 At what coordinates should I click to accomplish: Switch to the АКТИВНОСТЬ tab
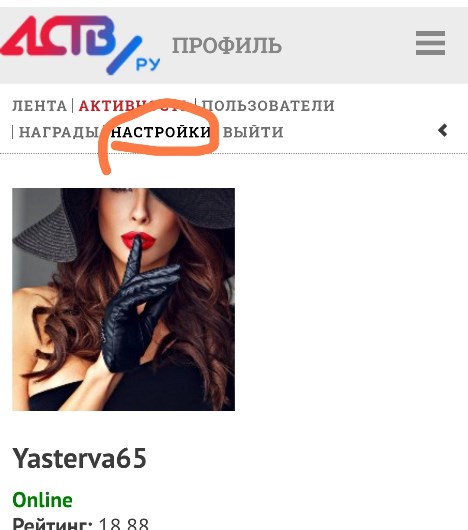coord(132,106)
